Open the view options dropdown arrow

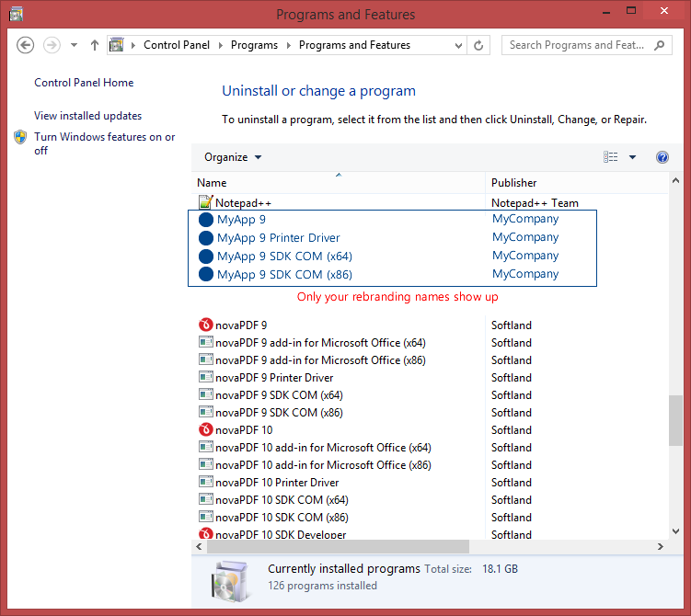(x=632, y=157)
